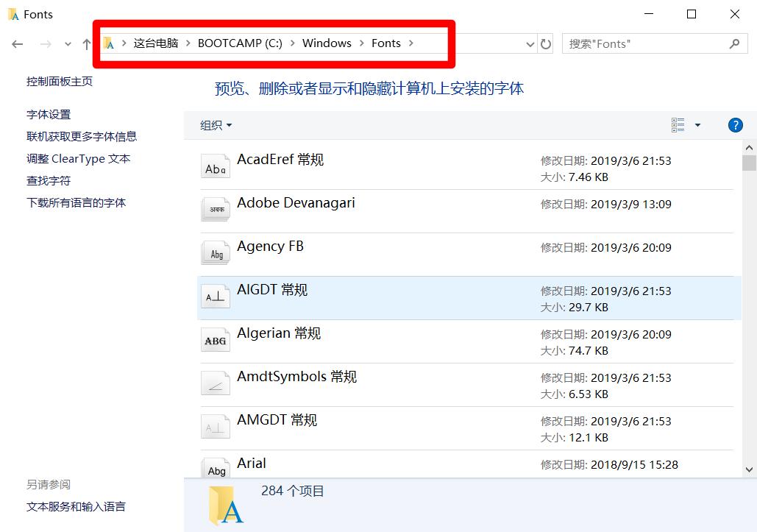Click the change-view list icon on toolbar
Image resolution: width=757 pixels, height=532 pixels.
point(678,124)
